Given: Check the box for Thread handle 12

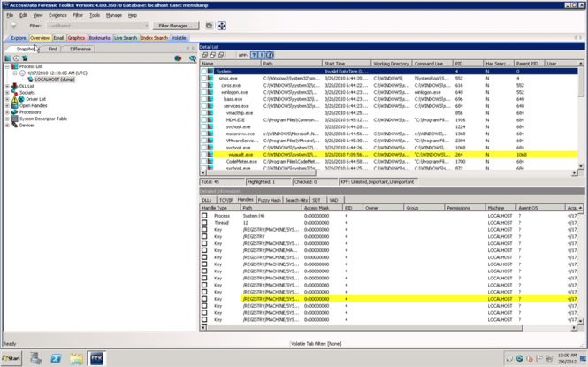Looking at the screenshot, I should tap(204, 223).
